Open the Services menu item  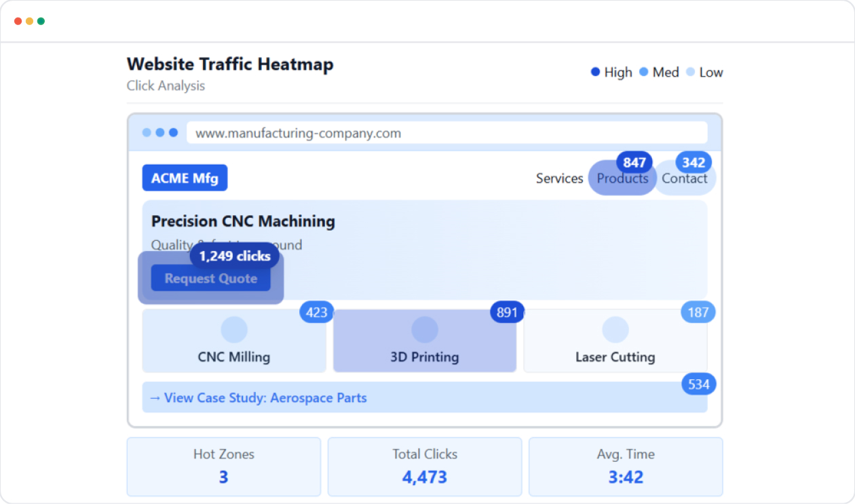click(559, 178)
